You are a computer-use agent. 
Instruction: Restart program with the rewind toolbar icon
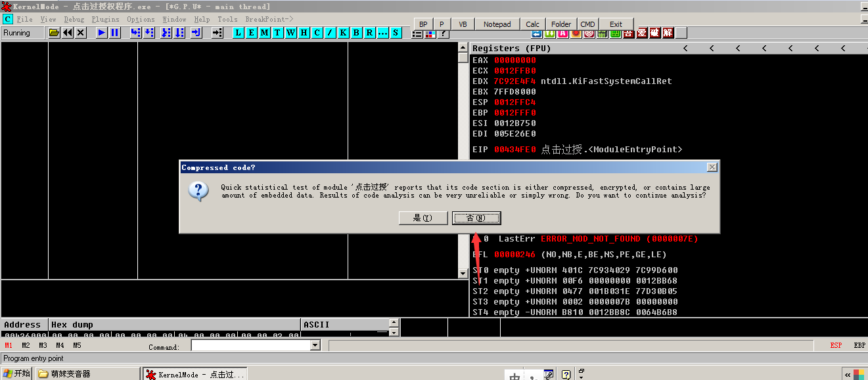pyautogui.click(x=68, y=33)
